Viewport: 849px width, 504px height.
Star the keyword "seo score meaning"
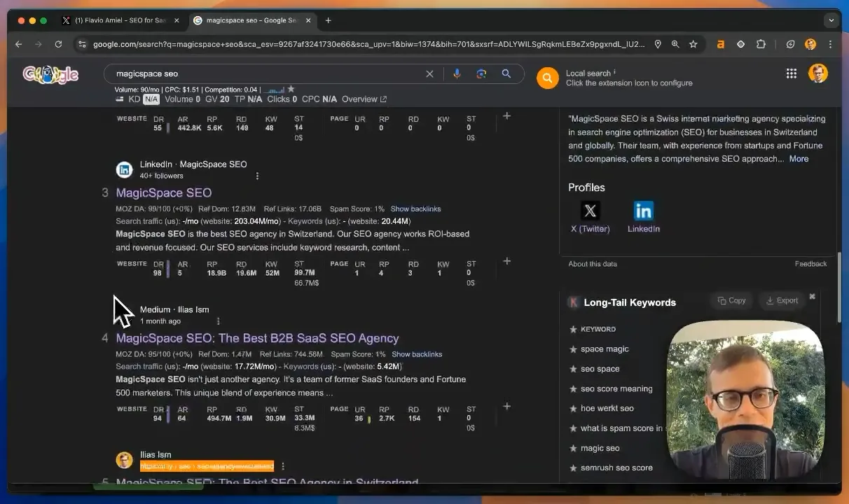[573, 388]
